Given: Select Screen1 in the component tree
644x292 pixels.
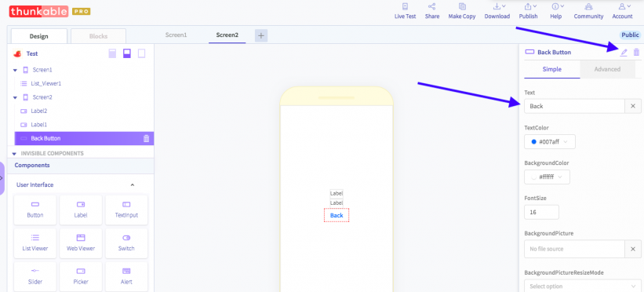Looking at the screenshot, I should 42,70.
